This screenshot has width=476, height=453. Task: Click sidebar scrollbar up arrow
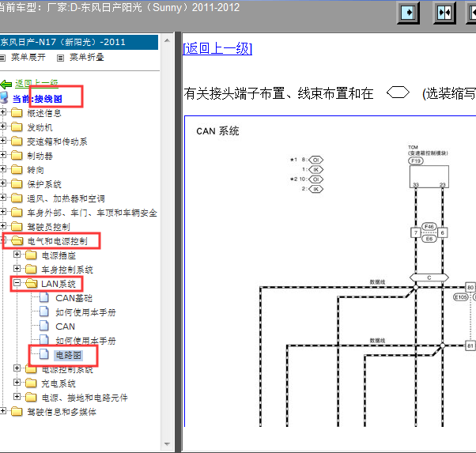tap(167, 40)
